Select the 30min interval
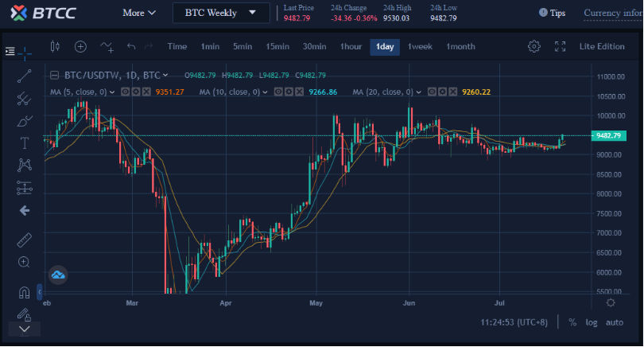The height and width of the screenshot is (347, 644). (314, 46)
